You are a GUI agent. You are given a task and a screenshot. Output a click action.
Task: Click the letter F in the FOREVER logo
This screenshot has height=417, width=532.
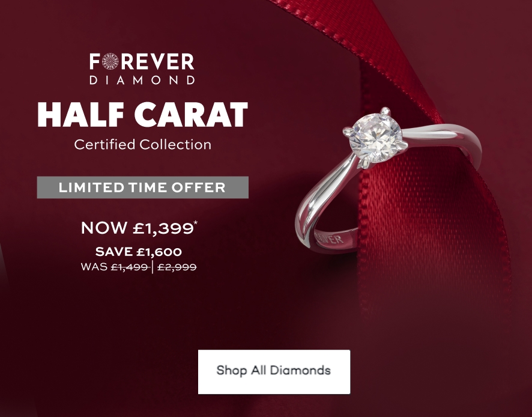95,61
